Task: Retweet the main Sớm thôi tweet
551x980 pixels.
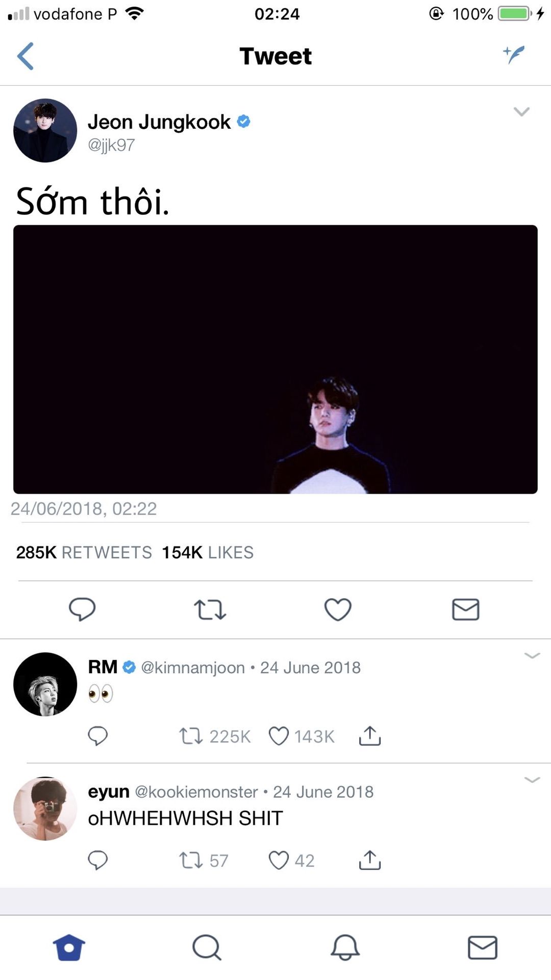Action: coord(210,609)
